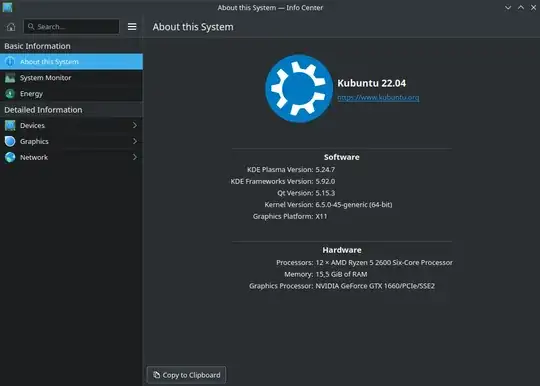
Task: Click the Search input field
Action: [x=71, y=27]
